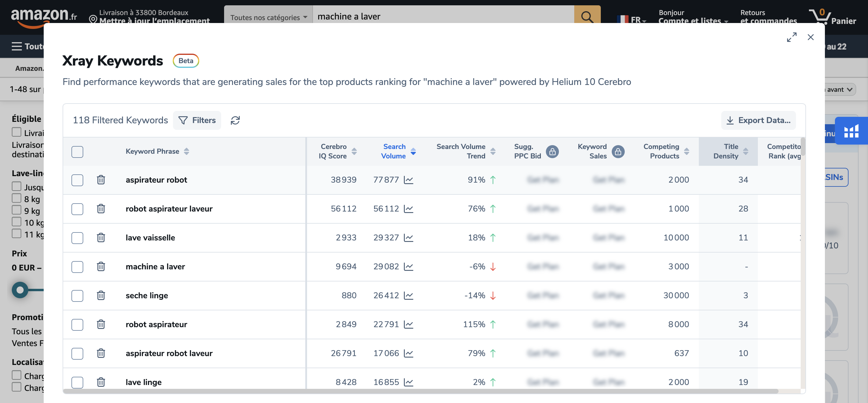This screenshot has height=403, width=868.
Task: Delete the 'machine a laver' keyword row
Action: [101, 267]
